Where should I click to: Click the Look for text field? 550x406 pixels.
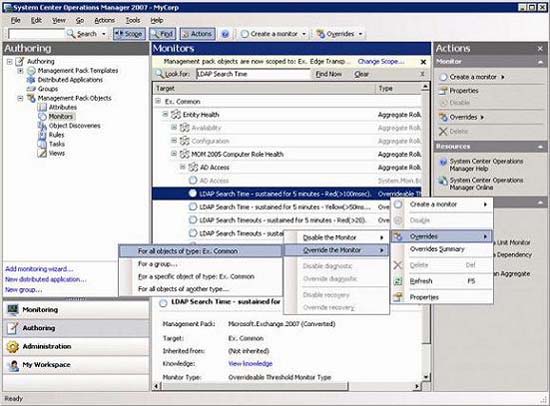[253, 74]
